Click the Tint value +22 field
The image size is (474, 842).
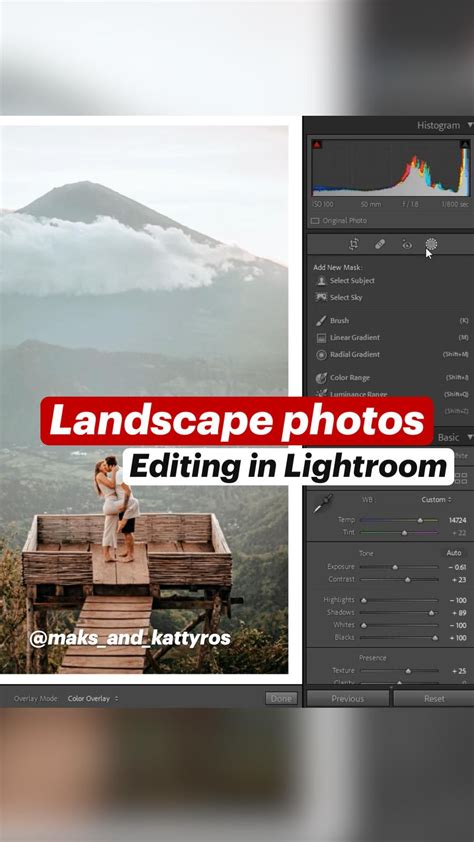[x=459, y=533]
